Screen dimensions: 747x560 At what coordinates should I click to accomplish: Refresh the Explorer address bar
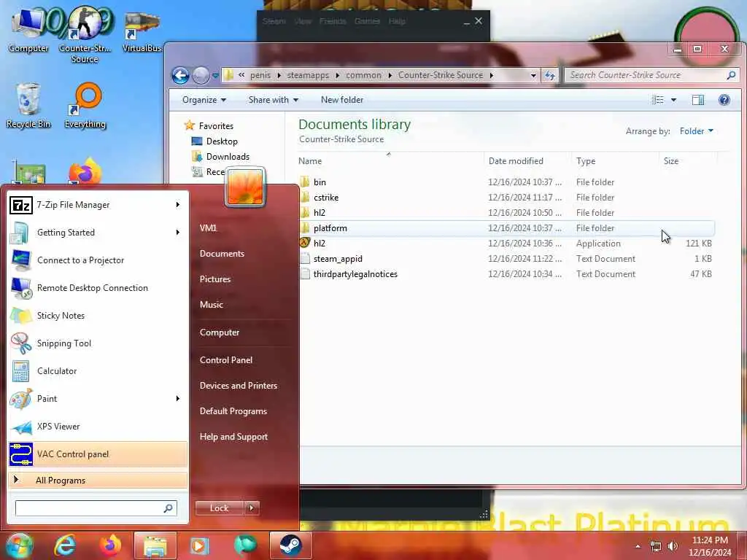(x=550, y=75)
